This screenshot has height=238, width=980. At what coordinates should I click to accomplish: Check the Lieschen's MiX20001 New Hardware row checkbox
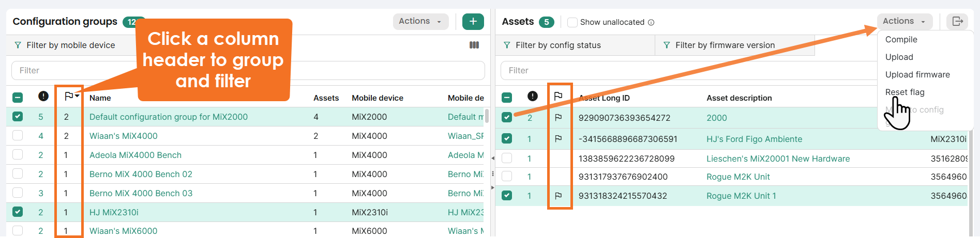507,158
